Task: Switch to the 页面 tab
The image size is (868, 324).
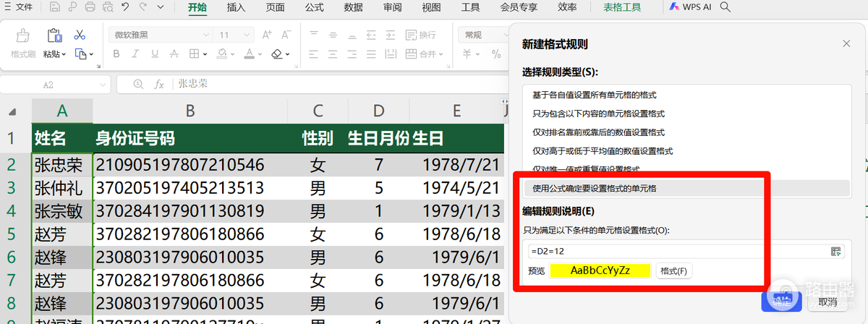Action: (x=275, y=8)
